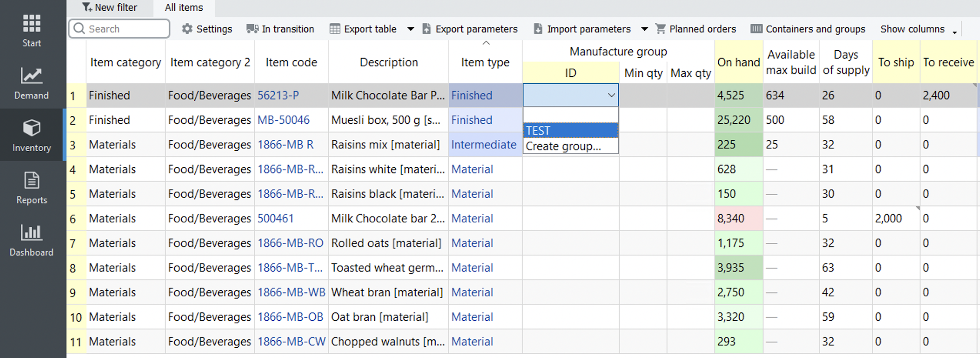Click item code 500461 link
The image size is (980, 358).
(275, 219)
